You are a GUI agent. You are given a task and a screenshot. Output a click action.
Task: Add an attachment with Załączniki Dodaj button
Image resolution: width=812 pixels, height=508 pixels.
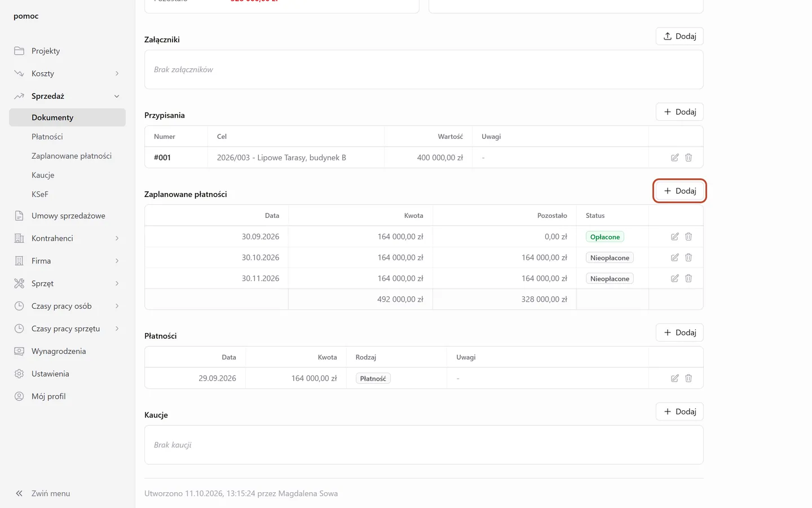tap(679, 36)
